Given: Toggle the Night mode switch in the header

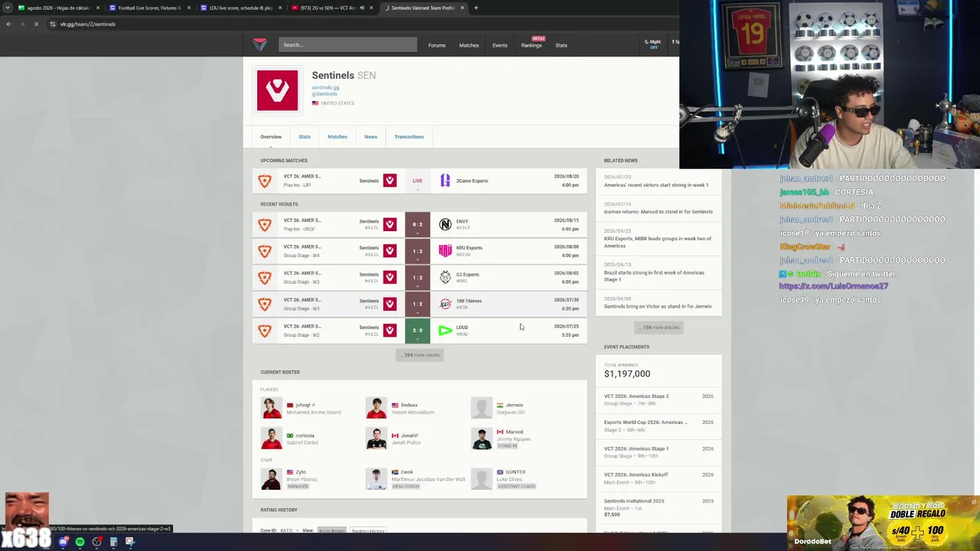Looking at the screenshot, I should pyautogui.click(x=653, y=44).
